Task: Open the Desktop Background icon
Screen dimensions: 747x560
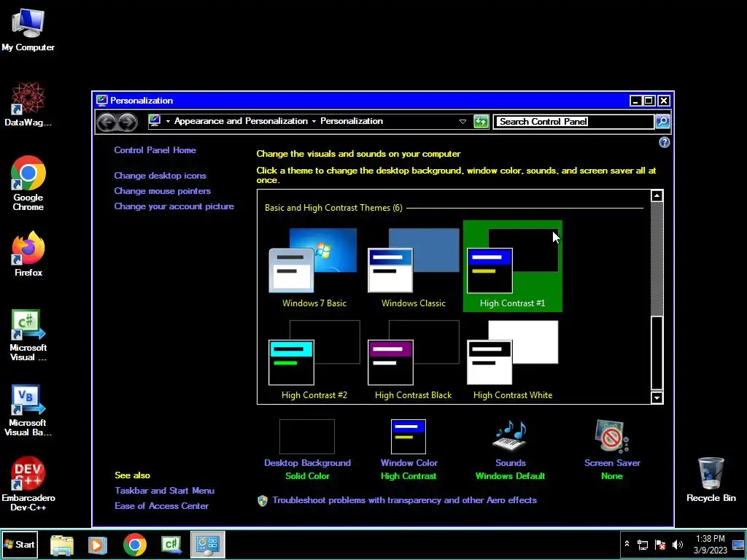Action: click(x=307, y=437)
